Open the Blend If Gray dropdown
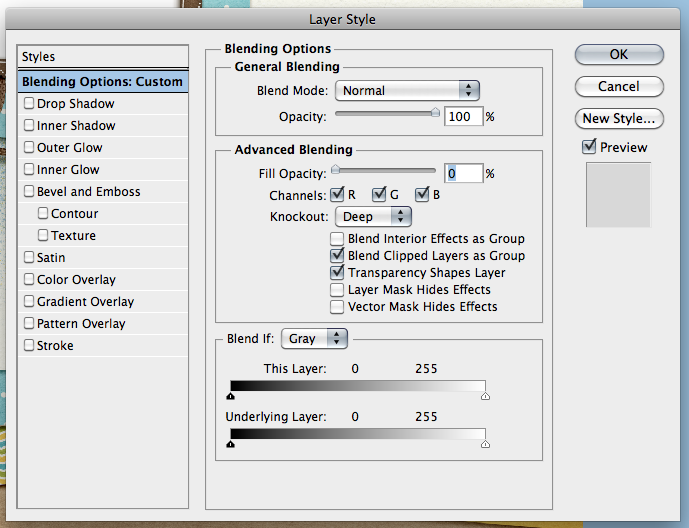Image resolution: width=689 pixels, height=528 pixels. click(314, 339)
